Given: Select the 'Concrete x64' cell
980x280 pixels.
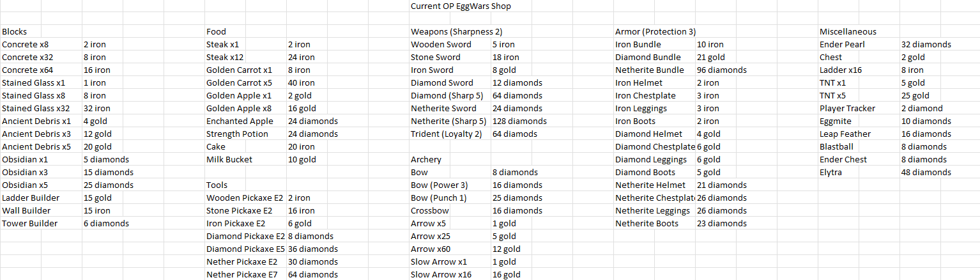Looking at the screenshot, I should [x=41, y=70].
